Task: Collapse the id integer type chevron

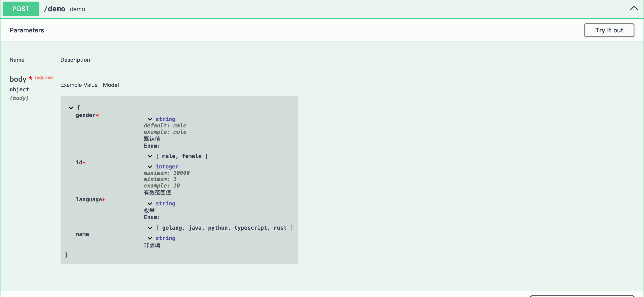Action: 150,166
